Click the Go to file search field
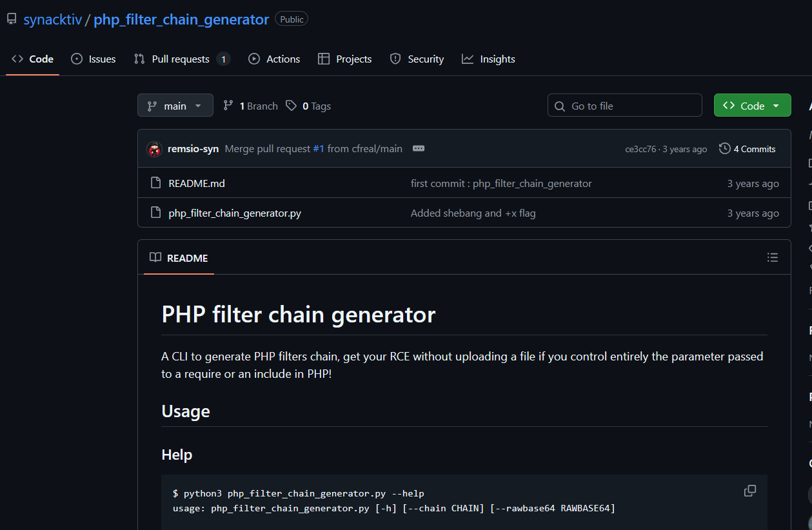812x530 pixels. (x=624, y=106)
